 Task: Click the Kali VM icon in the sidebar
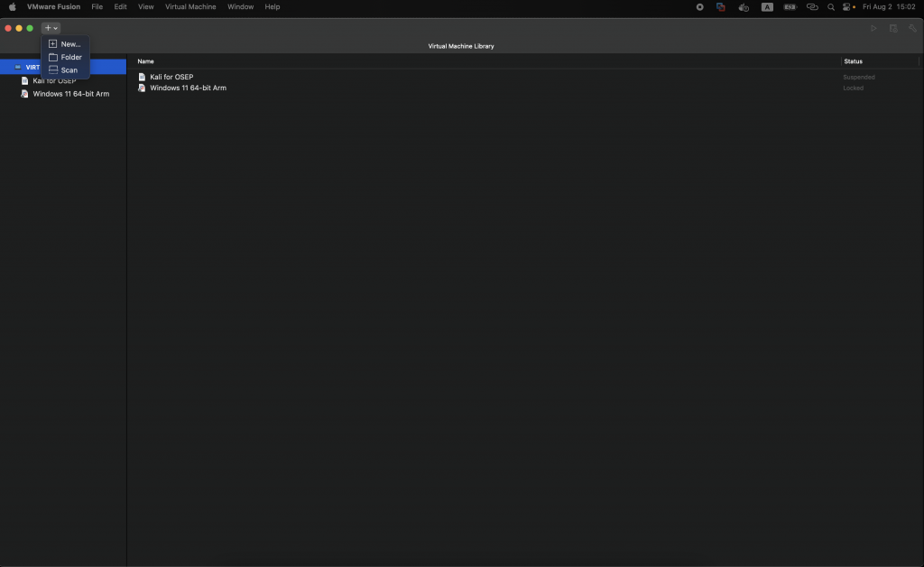click(24, 80)
